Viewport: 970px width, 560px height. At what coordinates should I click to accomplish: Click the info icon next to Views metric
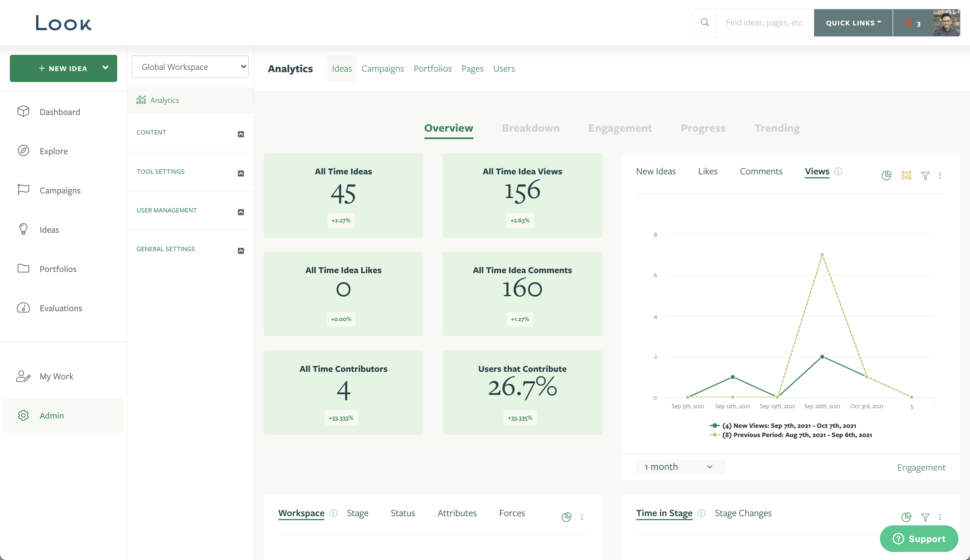tap(838, 171)
